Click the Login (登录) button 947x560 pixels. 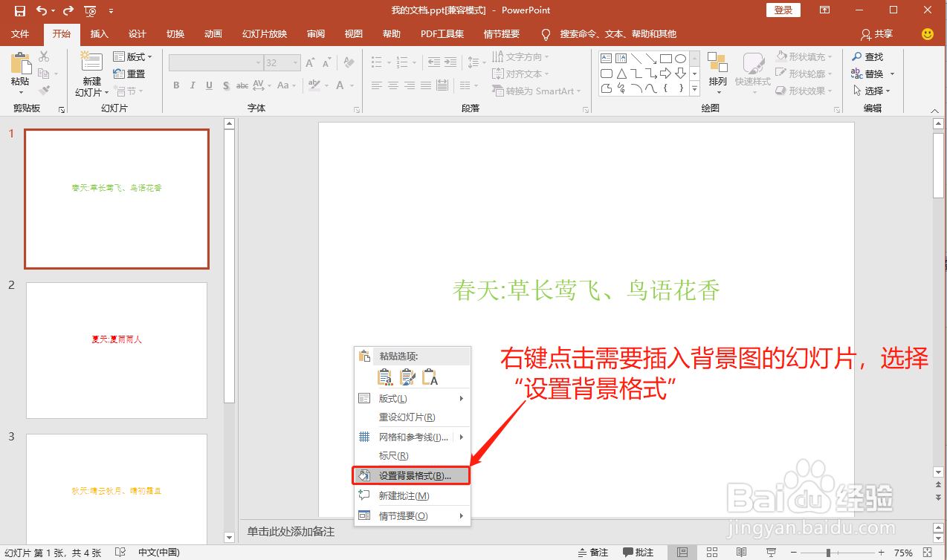[783, 10]
